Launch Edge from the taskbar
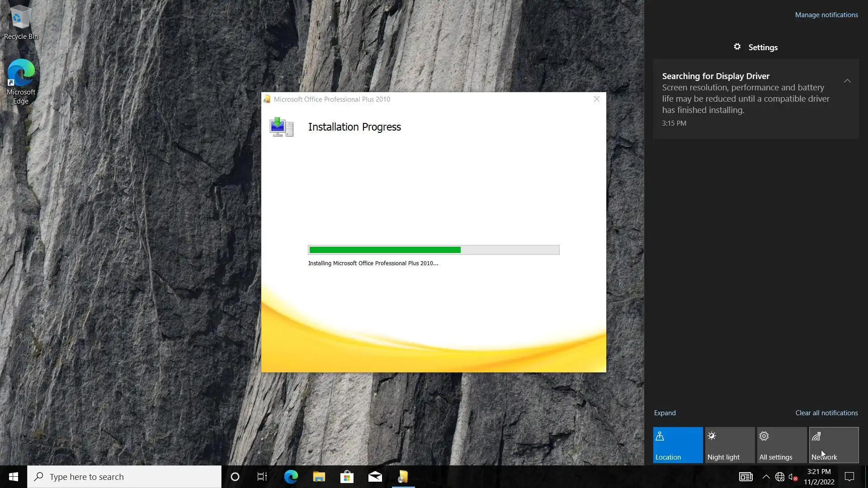The width and height of the screenshot is (868, 488). pos(291,477)
